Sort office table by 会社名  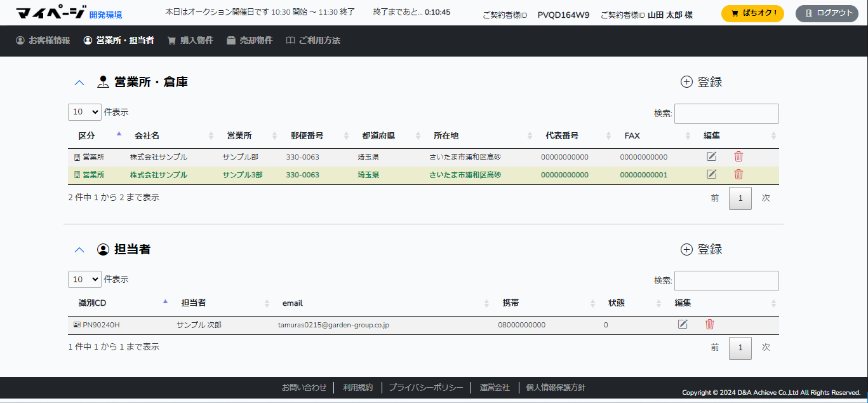171,135
